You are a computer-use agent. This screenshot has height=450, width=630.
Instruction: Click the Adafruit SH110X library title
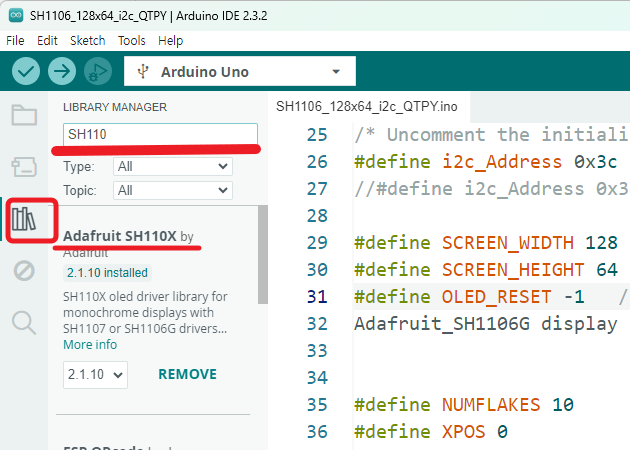pyautogui.click(x=120, y=236)
